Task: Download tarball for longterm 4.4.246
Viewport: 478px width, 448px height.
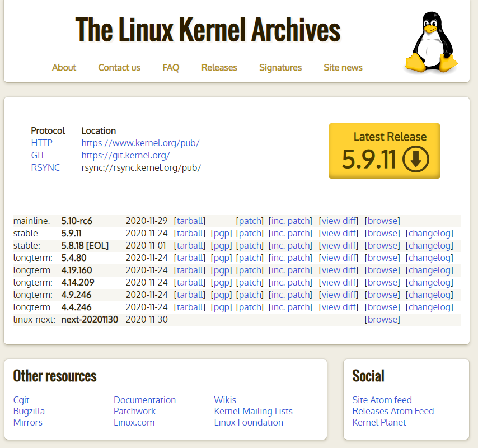Action: pos(190,307)
